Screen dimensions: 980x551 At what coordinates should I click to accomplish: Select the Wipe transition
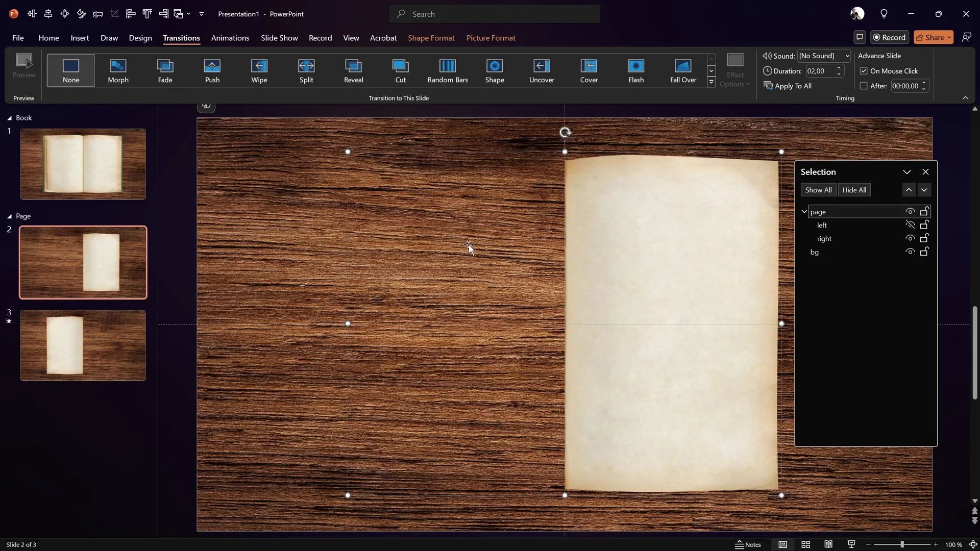tap(259, 70)
